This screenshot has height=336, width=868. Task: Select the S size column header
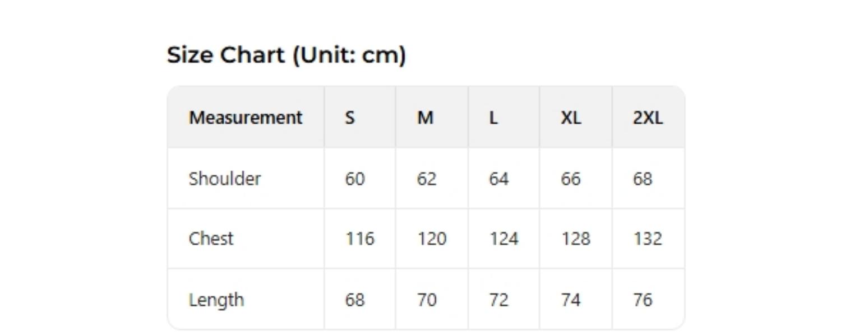(x=349, y=118)
